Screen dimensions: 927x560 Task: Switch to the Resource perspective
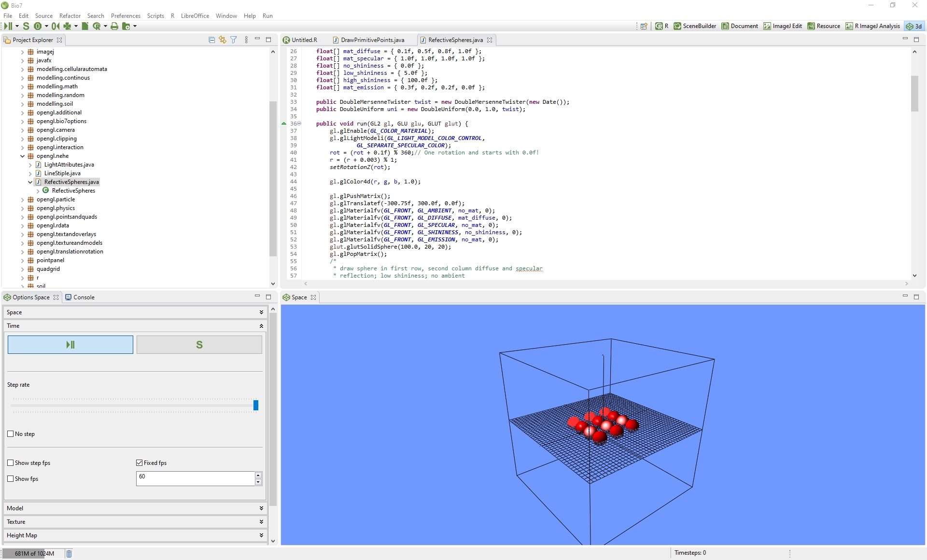point(824,26)
